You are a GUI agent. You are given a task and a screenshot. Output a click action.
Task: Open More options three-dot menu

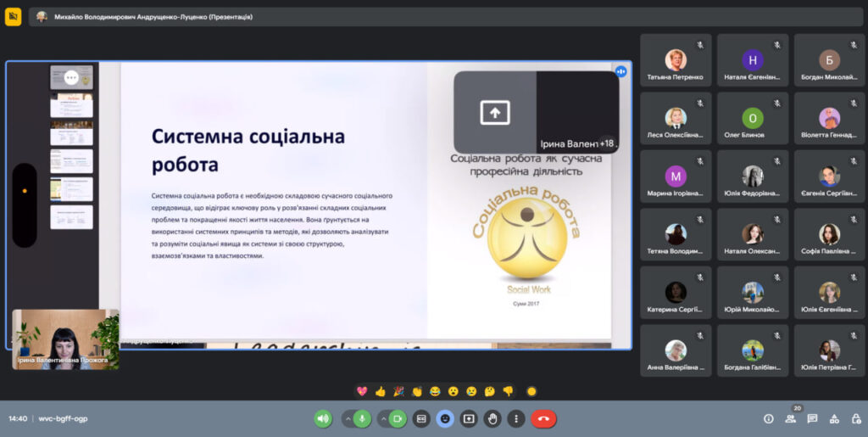[516, 418]
